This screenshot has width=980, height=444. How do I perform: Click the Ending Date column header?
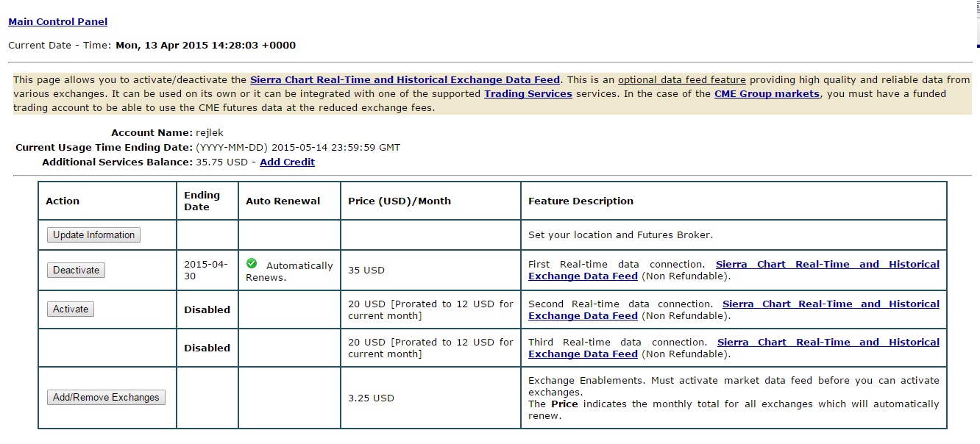(x=202, y=201)
